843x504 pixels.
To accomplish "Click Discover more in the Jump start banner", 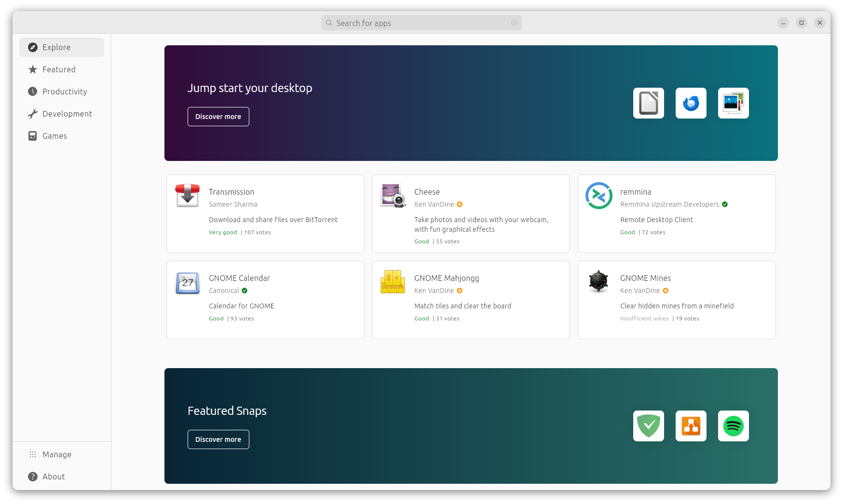I will pyautogui.click(x=218, y=116).
